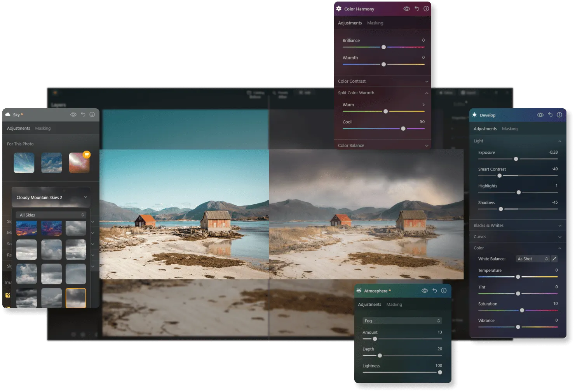Open info for the Develop tool
Viewport: 575px width, 392px height.
click(559, 115)
